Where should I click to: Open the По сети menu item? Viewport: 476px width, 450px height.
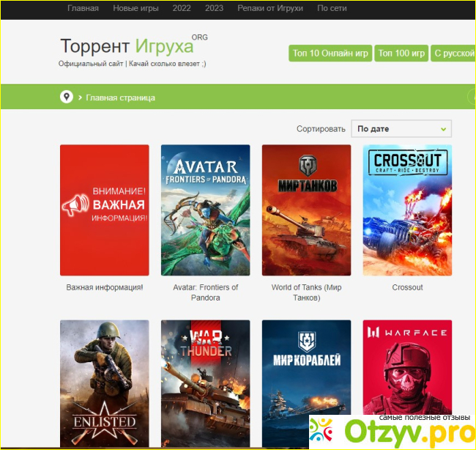coord(332,8)
